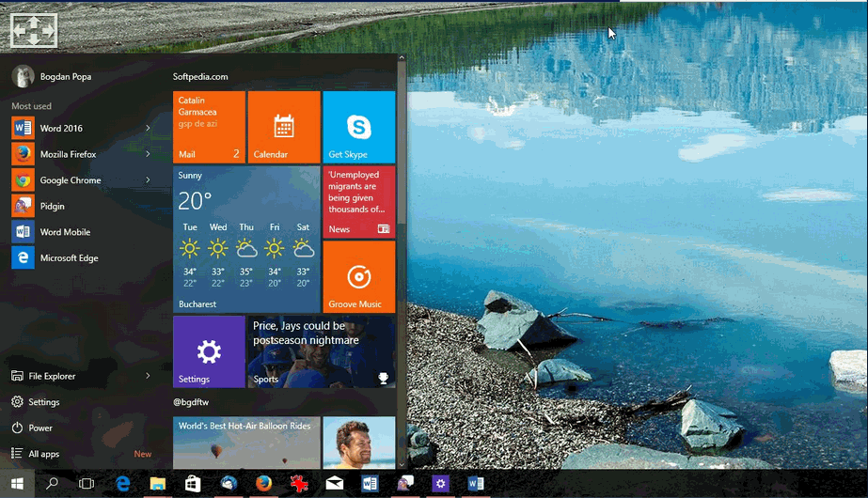
Task: Click the four-arrow move icon at the top-left corner
Action: click(34, 30)
